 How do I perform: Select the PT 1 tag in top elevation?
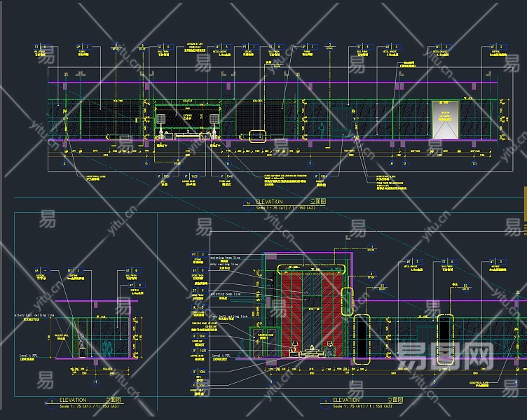(x=249, y=47)
